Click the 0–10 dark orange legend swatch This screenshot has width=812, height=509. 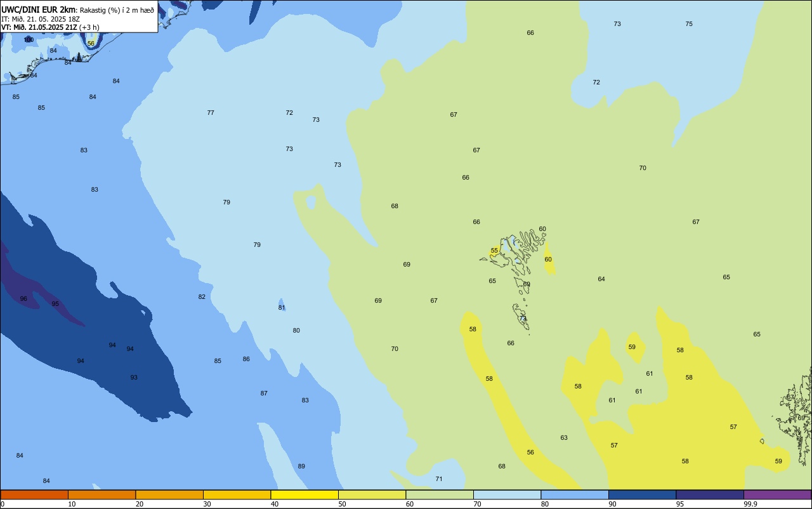click(34, 494)
